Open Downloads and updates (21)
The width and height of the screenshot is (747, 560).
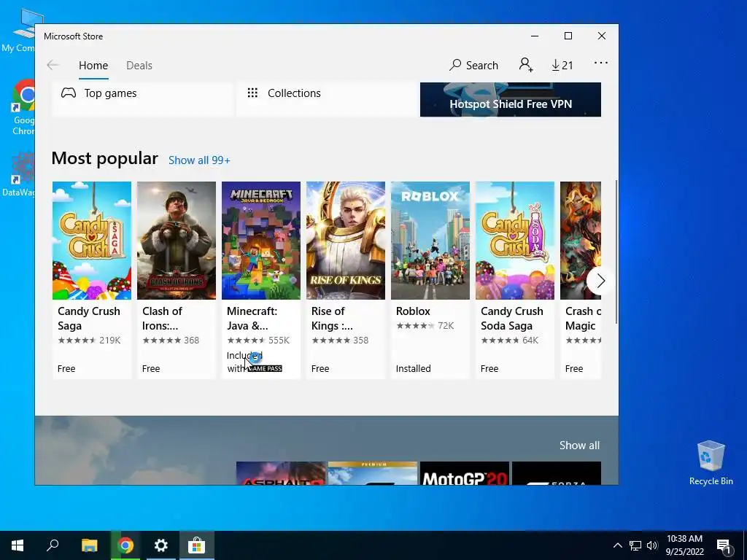tap(562, 65)
